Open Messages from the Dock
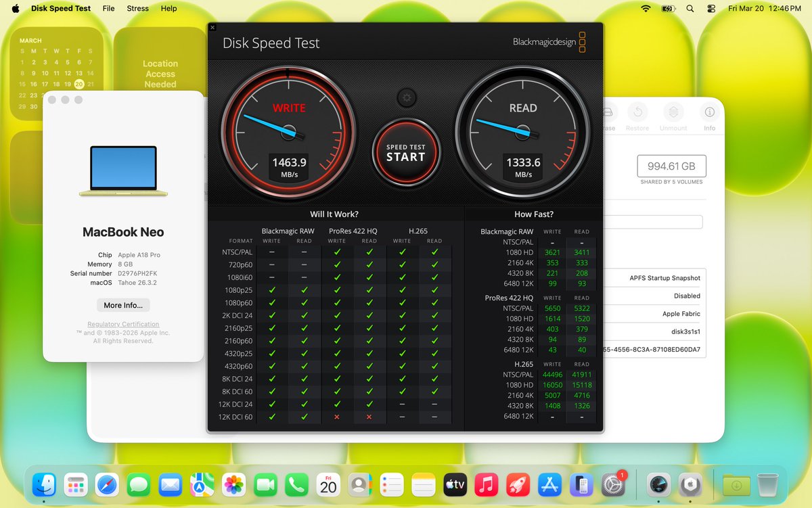 pos(139,485)
